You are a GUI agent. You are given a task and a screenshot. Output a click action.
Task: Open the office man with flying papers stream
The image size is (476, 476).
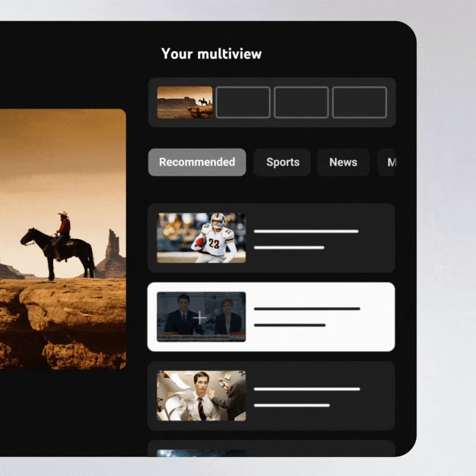[271, 396]
